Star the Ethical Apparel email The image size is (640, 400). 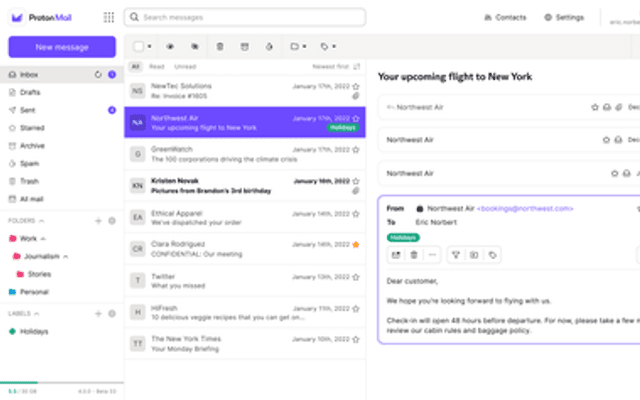pyautogui.click(x=356, y=214)
